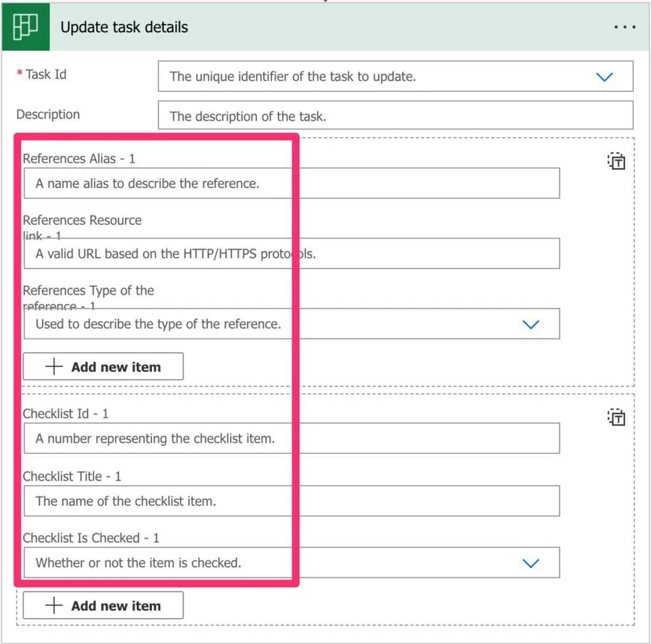The image size is (651, 644).
Task: Click into the Description field
Action: click(x=395, y=116)
